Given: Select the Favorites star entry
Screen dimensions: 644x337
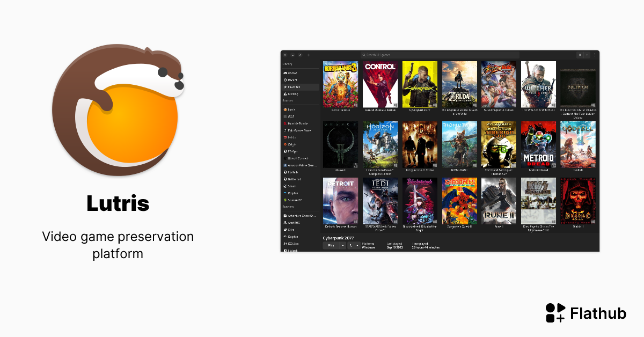Looking at the screenshot, I should [301, 87].
